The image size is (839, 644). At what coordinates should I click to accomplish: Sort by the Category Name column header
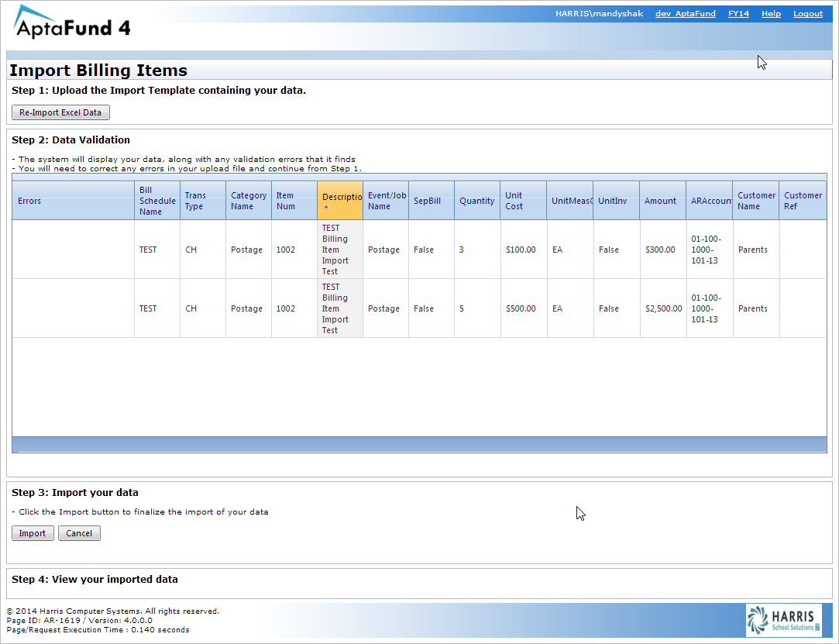tap(249, 201)
